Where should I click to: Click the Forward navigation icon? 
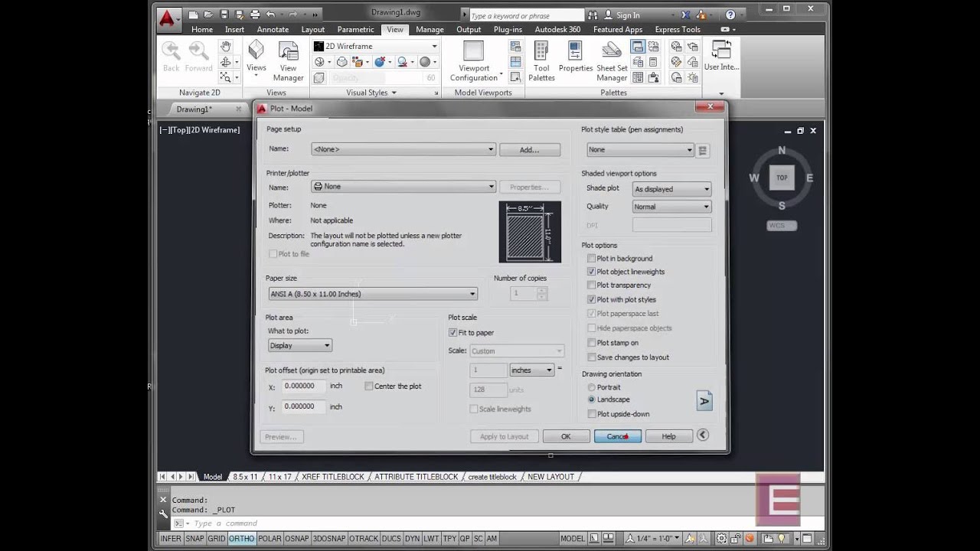198,57
